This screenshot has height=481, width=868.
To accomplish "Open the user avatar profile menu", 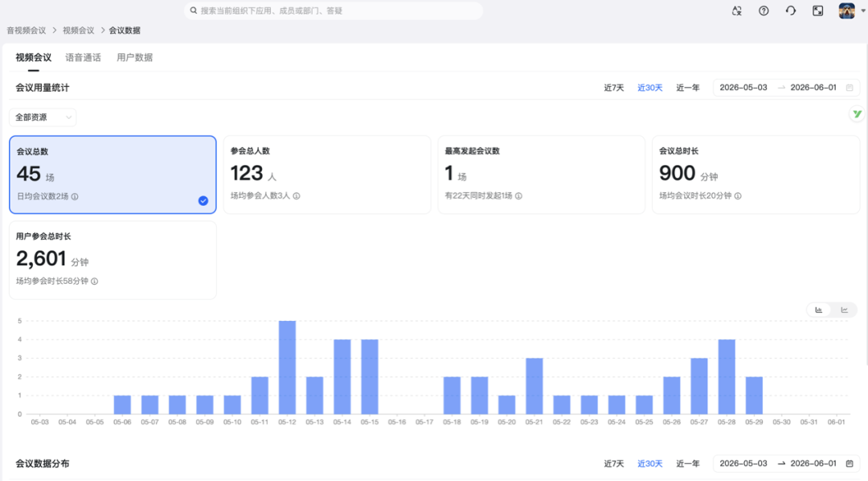I will point(846,10).
